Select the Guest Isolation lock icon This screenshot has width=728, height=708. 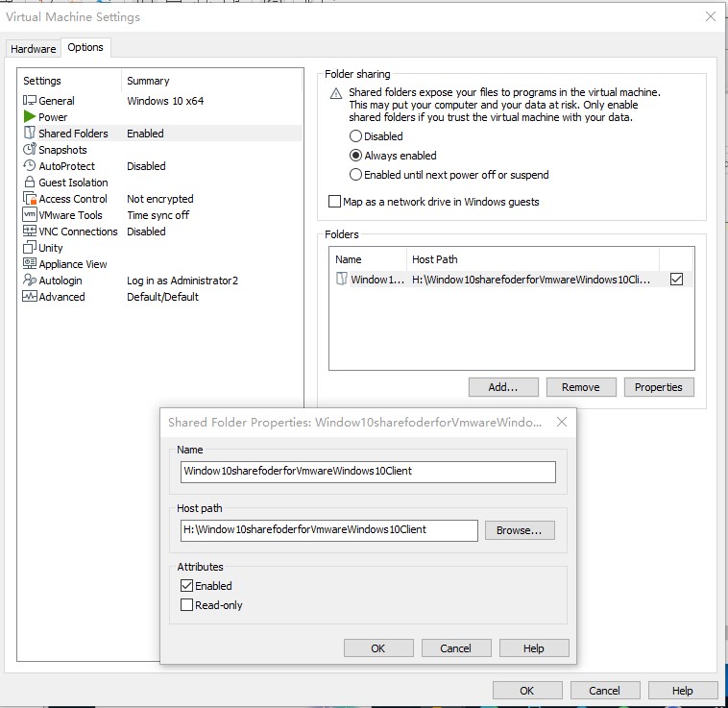[x=30, y=183]
